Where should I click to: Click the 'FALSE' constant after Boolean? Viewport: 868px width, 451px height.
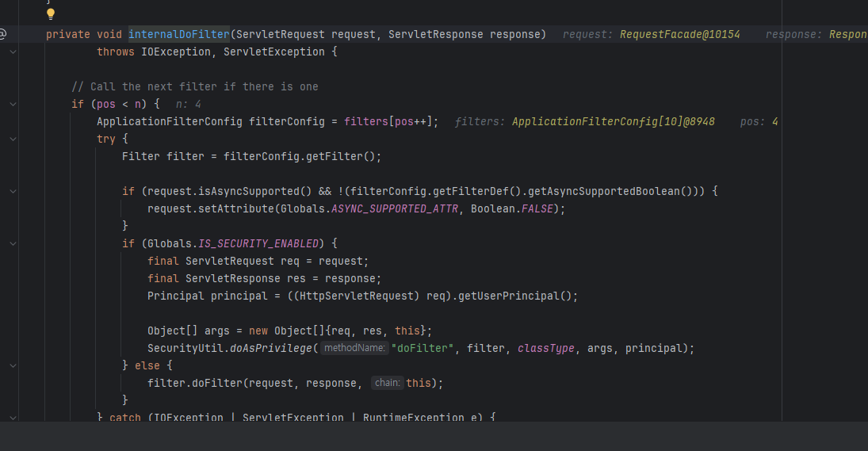pos(537,208)
